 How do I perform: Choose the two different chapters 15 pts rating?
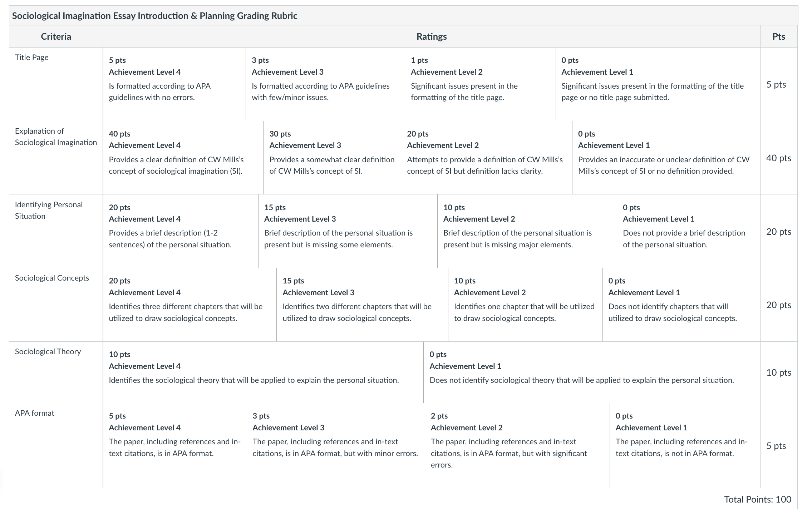point(362,305)
